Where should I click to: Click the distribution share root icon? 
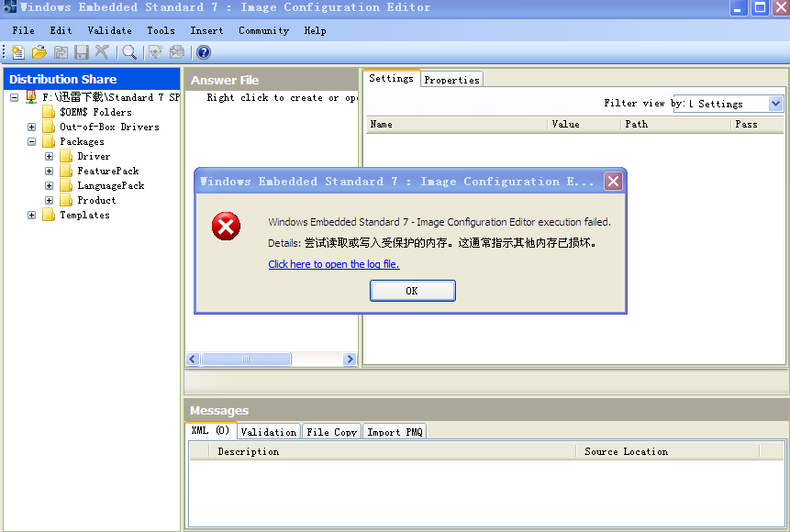[31, 96]
